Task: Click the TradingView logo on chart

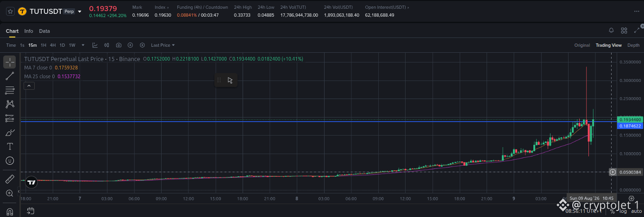Action: tap(31, 182)
